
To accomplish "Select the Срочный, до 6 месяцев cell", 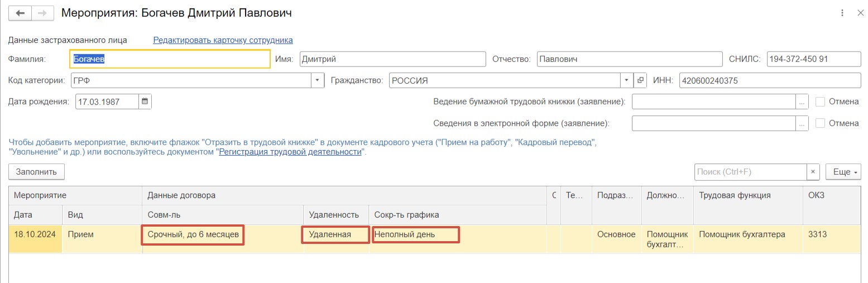I will 223,239.
